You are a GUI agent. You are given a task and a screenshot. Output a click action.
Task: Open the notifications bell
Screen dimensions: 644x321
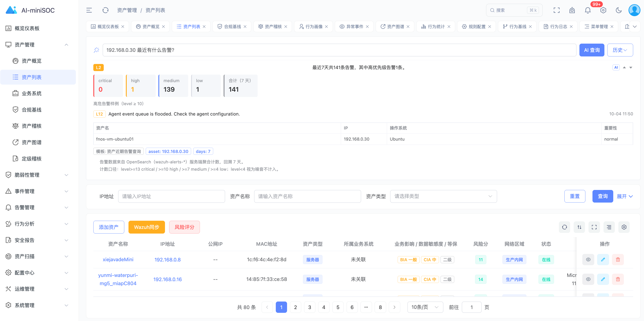tap(588, 10)
